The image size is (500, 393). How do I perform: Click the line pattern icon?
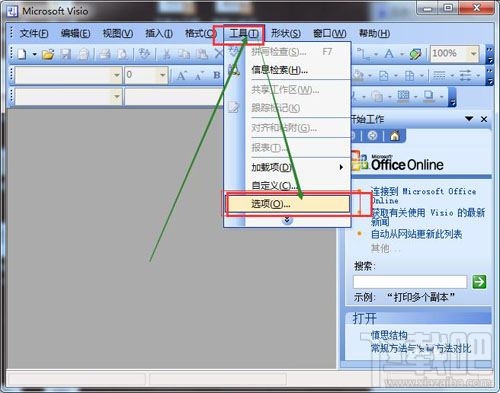click(439, 76)
